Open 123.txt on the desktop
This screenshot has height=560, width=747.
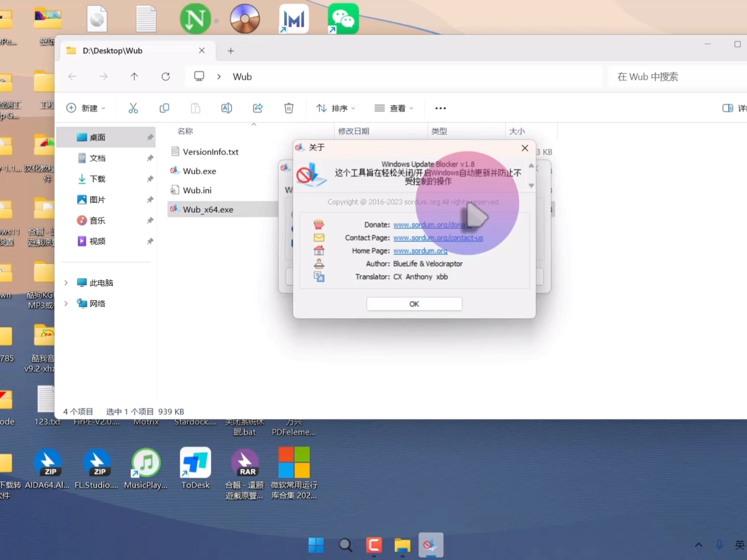(47, 405)
